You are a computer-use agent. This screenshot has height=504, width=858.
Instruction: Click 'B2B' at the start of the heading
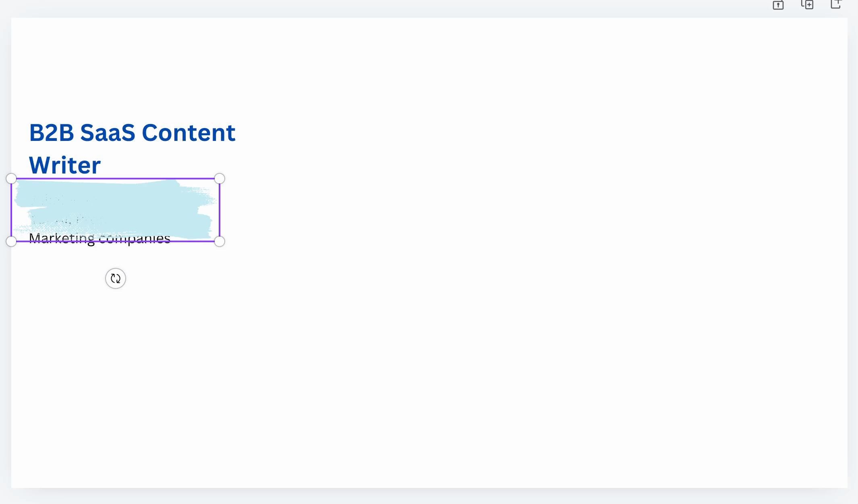[x=52, y=132]
